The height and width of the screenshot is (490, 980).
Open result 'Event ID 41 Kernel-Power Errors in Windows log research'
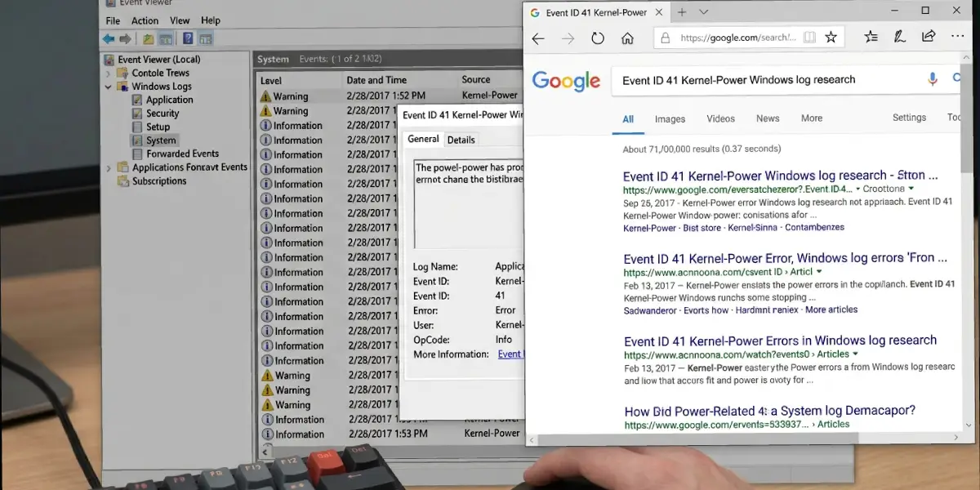[780, 341]
